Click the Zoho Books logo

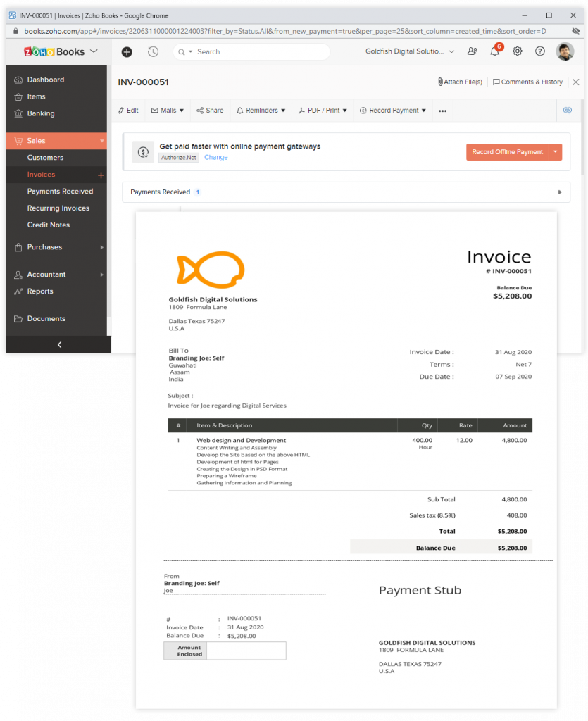54,51
